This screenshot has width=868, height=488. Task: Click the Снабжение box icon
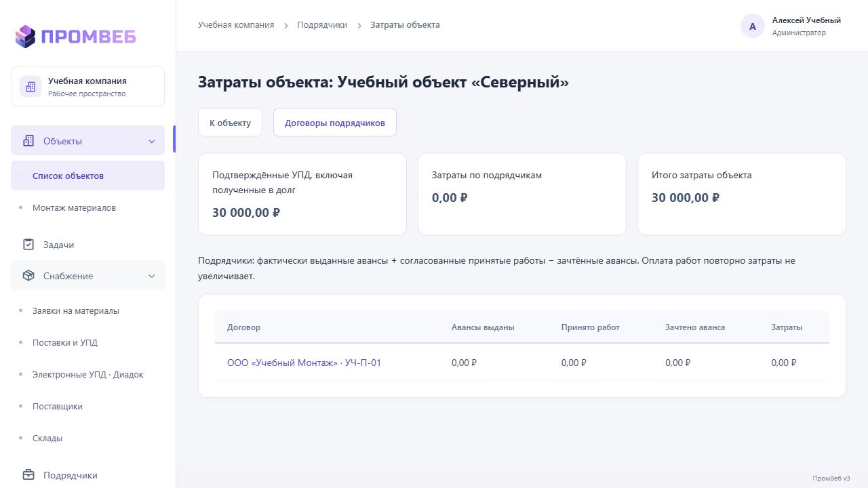point(28,276)
